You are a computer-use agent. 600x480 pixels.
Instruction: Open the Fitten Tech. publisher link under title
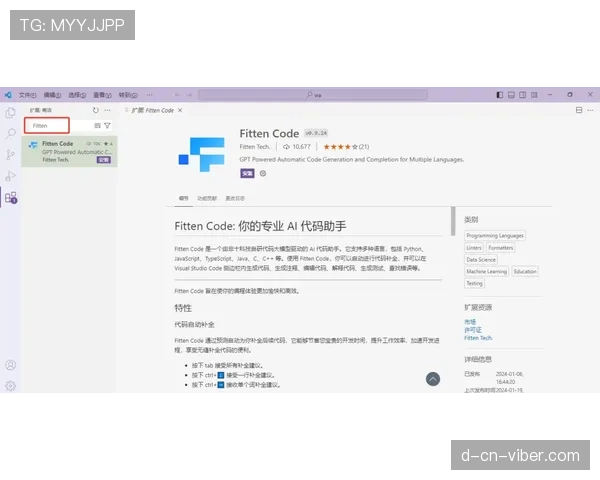point(255,147)
